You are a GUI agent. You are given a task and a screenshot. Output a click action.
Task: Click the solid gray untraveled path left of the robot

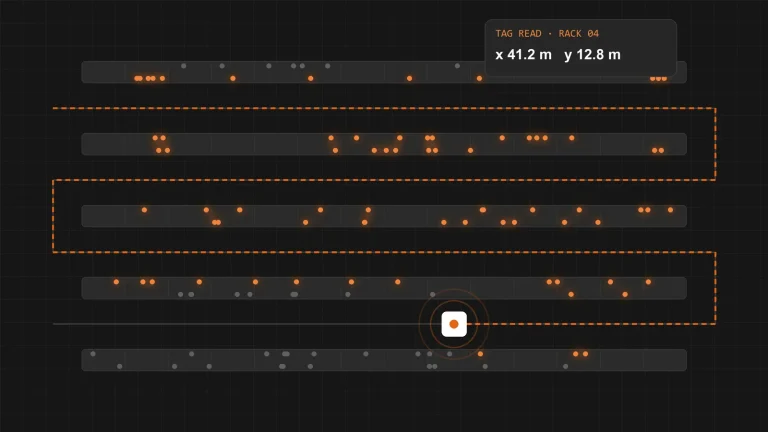pyautogui.click(x=236, y=324)
